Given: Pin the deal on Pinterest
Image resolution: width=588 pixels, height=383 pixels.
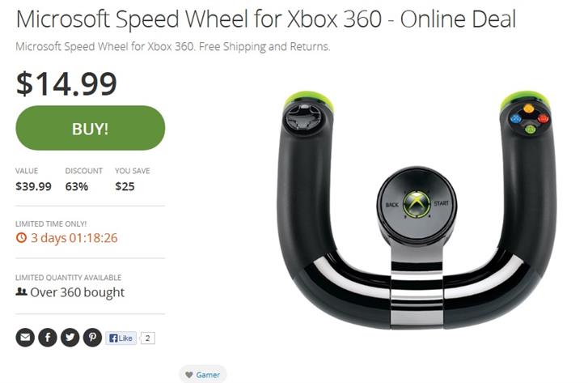Looking at the screenshot, I should 93,337.
